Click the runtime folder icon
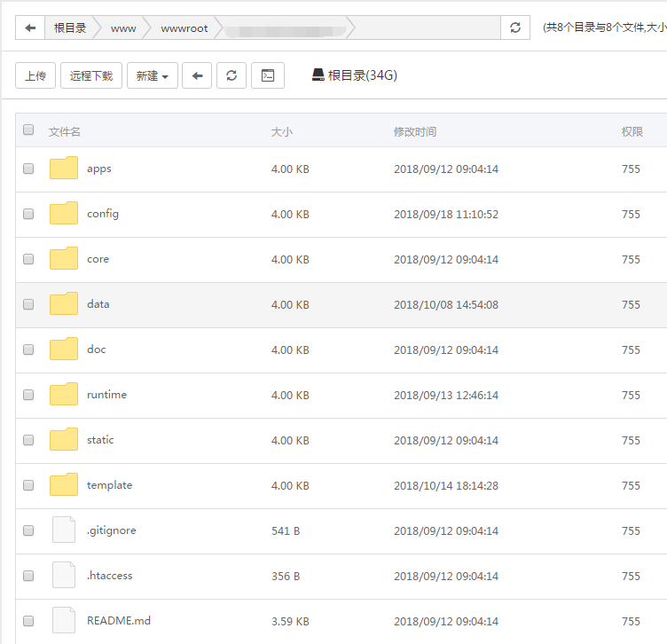 point(64,395)
